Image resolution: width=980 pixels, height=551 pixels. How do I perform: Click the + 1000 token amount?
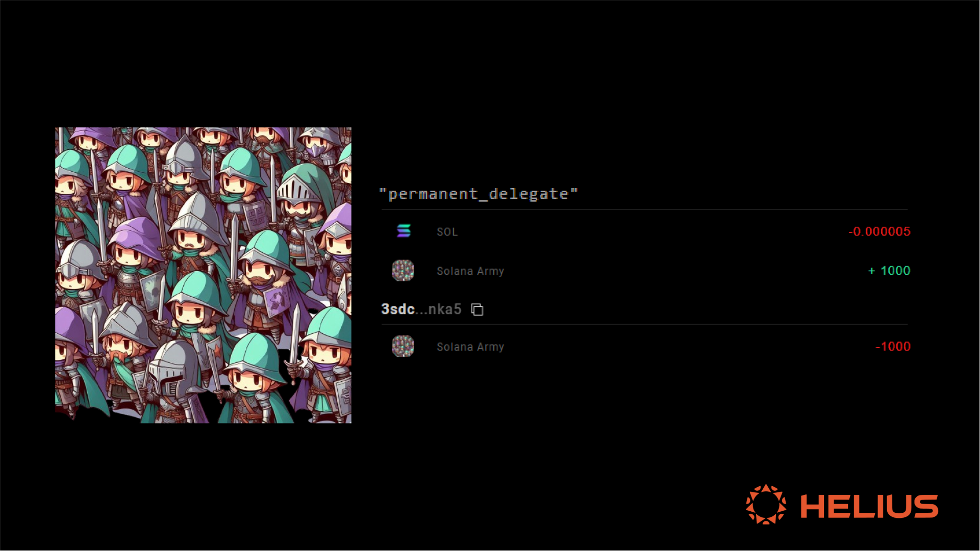point(889,271)
